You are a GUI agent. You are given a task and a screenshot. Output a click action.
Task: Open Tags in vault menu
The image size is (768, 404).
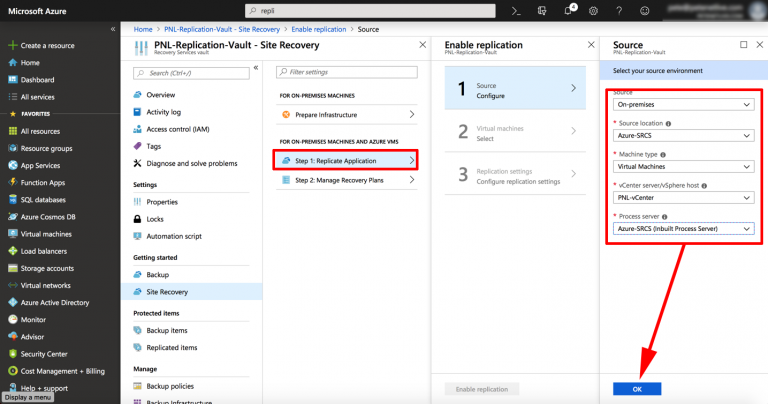(153, 146)
